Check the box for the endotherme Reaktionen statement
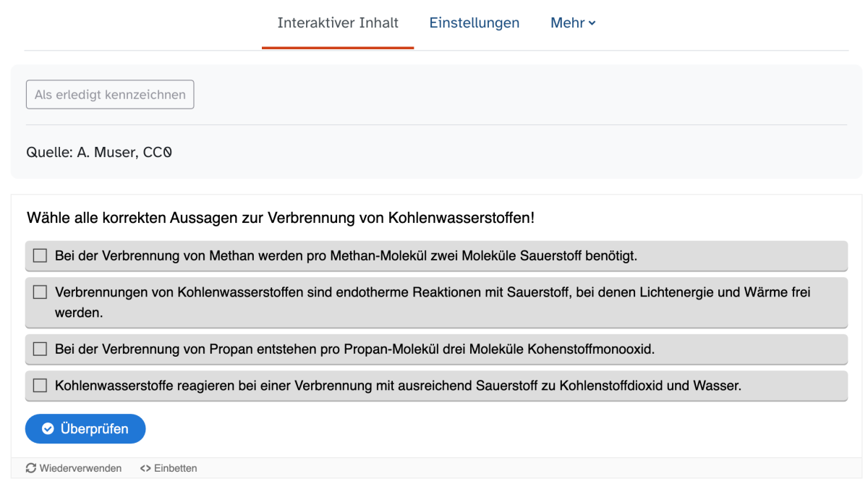868x484 pixels. (x=40, y=292)
